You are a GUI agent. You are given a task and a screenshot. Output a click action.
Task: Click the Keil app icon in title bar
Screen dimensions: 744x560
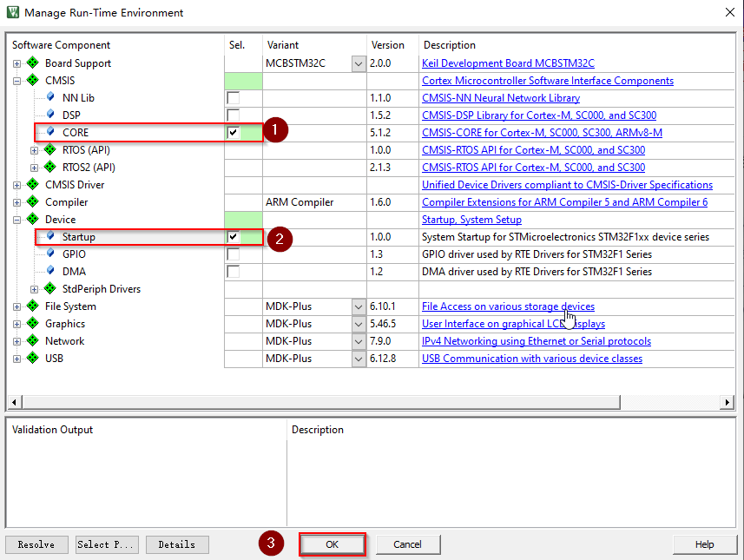click(13, 12)
